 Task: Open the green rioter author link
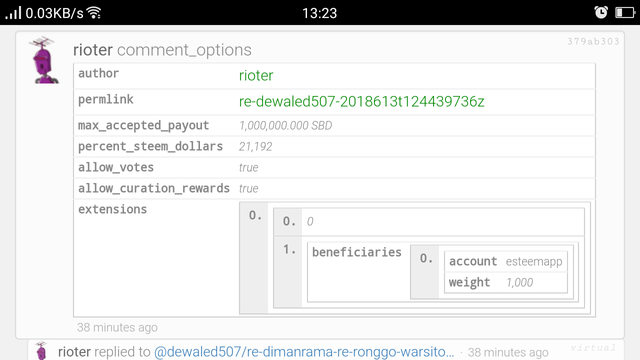[x=256, y=76]
